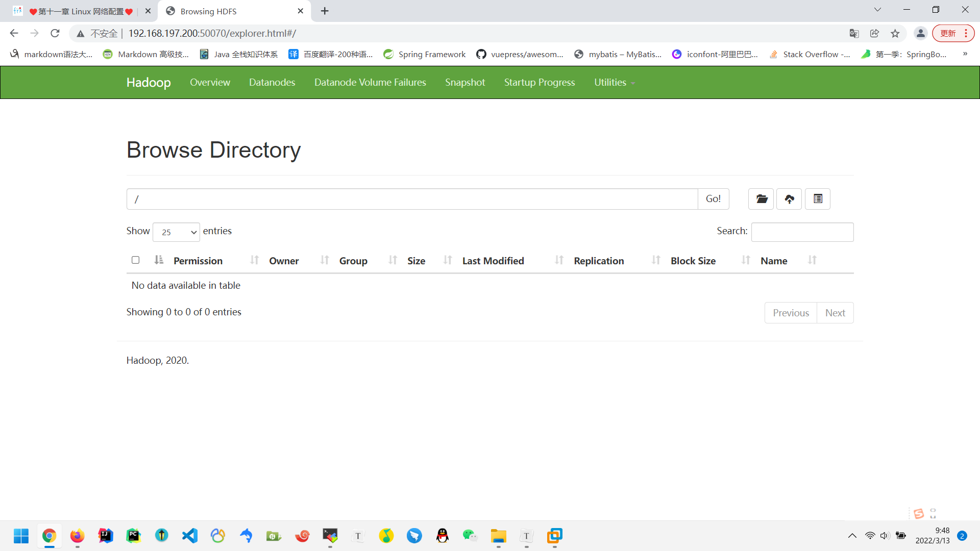Click the Chrome taskbar icon

(49, 536)
